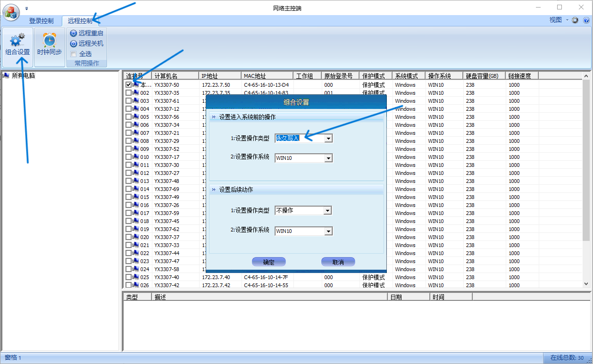593x364 pixels.
Task: Click the 时钟同步 label
Action: 50,52
